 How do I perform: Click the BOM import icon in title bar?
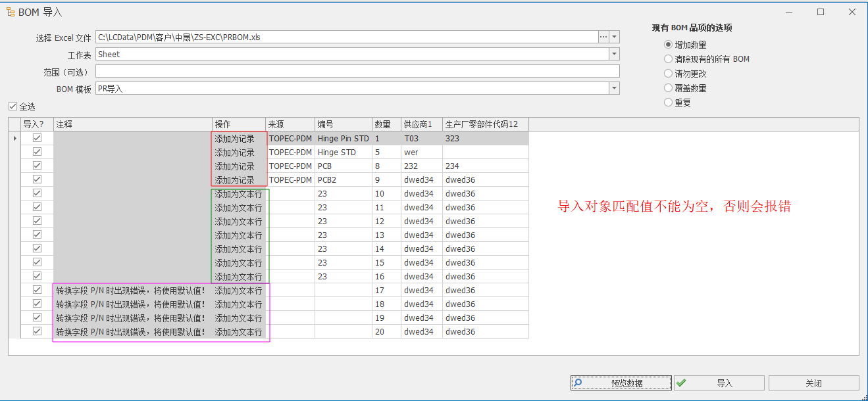(x=11, y=12)
